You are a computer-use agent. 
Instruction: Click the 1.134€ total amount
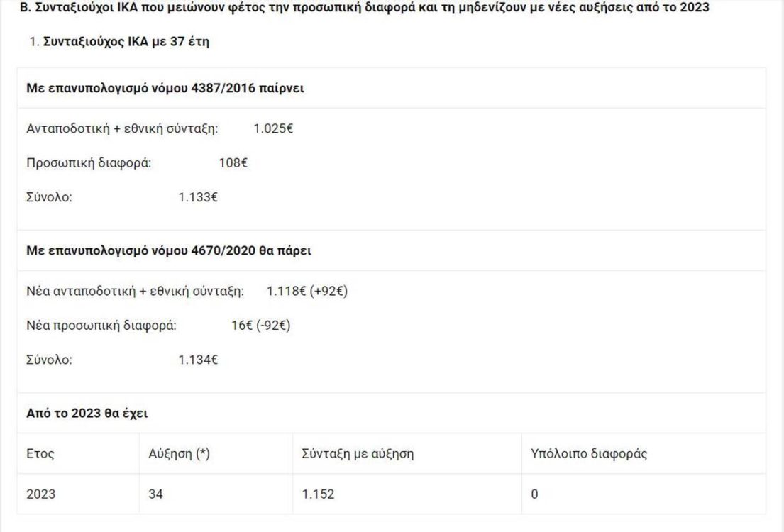[x=198, y=360]
